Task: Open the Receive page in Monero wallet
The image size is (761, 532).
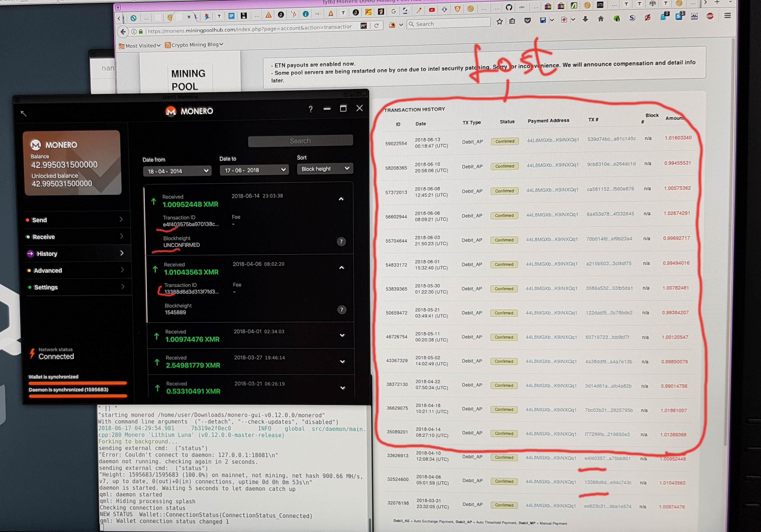Action: [77, 237]
